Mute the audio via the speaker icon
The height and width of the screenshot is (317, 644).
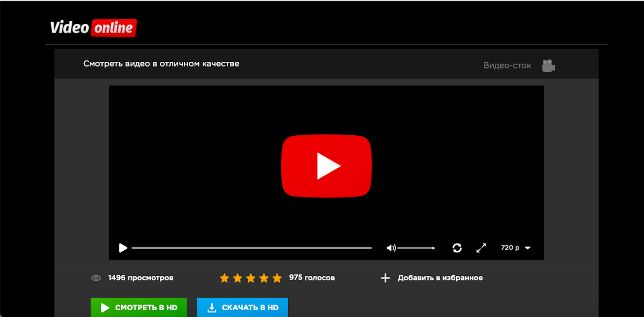pyautogui.click(x=391, y=248)
